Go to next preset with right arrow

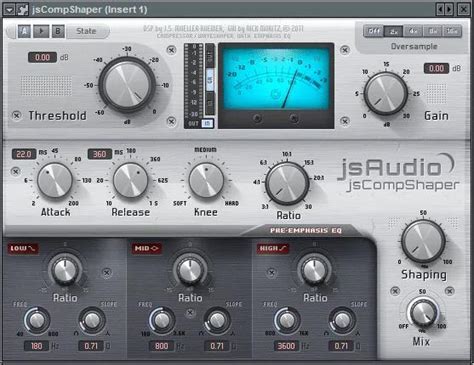449,9
